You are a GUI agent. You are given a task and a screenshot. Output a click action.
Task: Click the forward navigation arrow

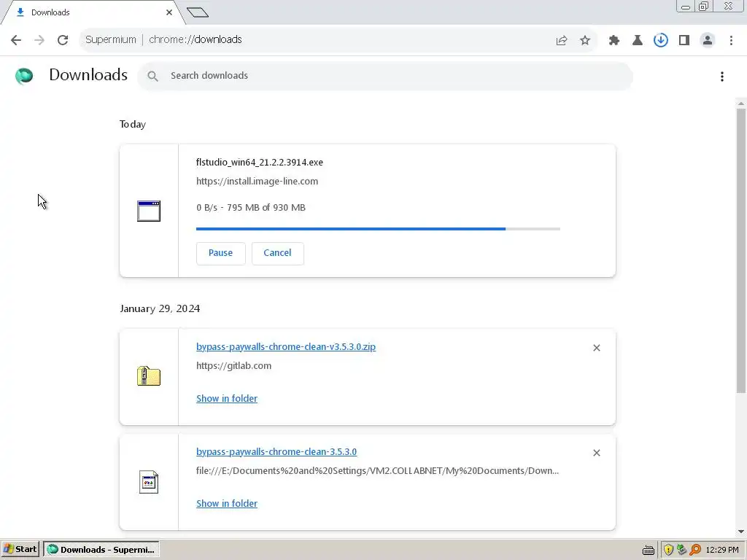39,40
